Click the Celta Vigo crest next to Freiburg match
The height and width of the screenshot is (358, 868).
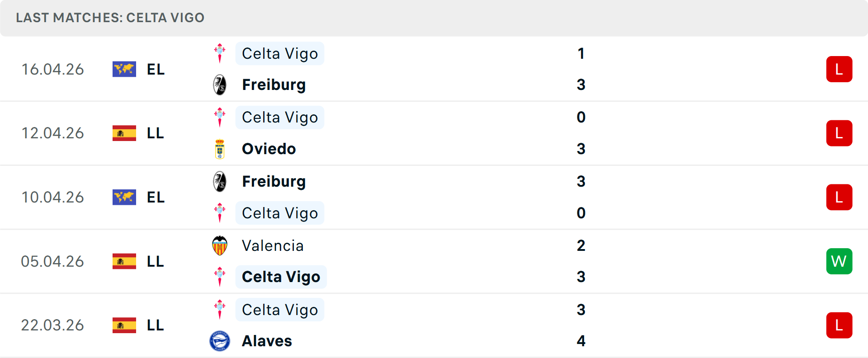pos(220,53)
